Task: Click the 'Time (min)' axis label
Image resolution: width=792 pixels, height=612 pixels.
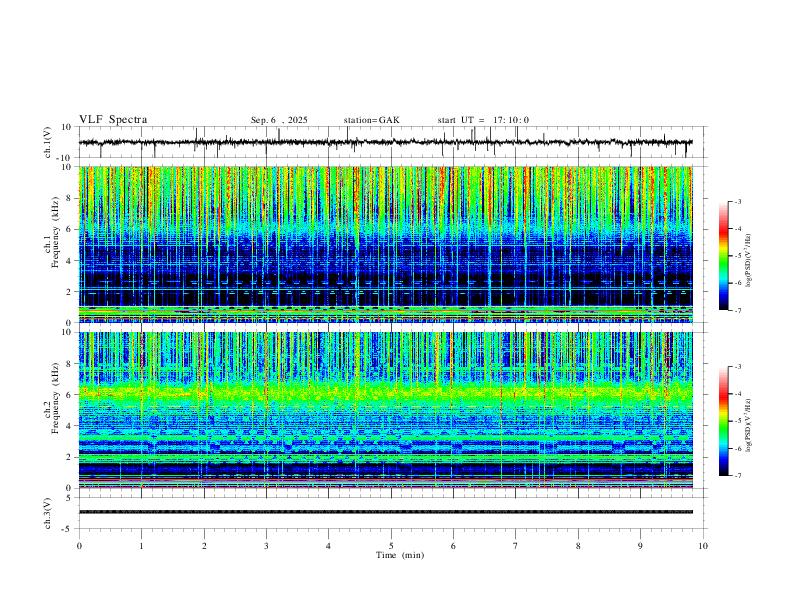Action: pyautogui.click(x=400, y=555)
